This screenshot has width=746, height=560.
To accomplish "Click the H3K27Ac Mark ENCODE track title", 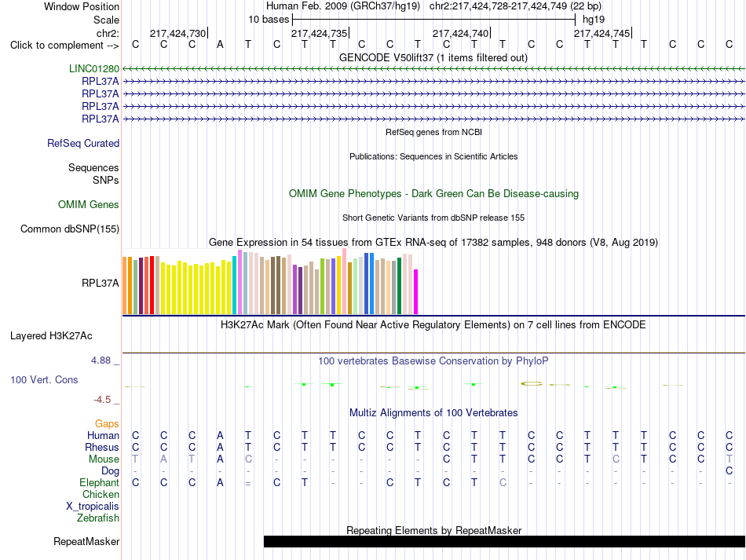I will (433, 325).
